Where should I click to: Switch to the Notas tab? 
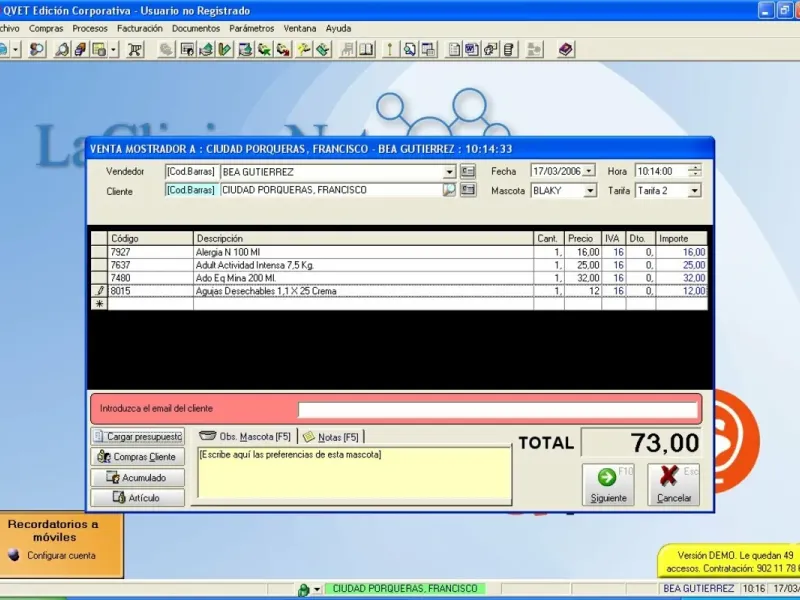(331, 437)
